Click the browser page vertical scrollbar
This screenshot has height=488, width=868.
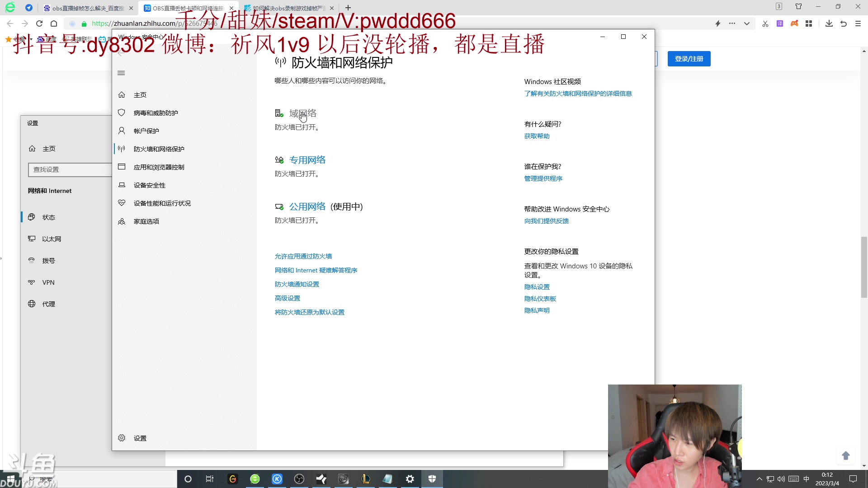pyautogui.click(x=864, y=267)
